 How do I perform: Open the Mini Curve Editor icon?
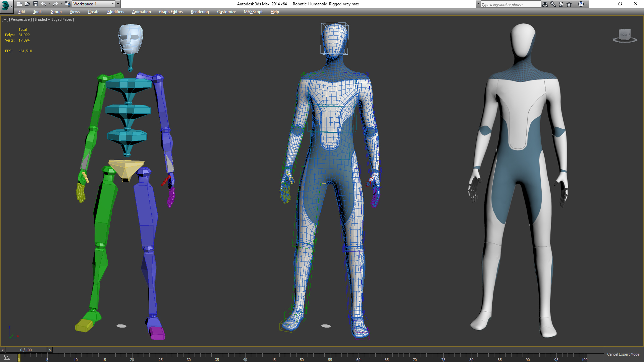(x=7, y=358)
